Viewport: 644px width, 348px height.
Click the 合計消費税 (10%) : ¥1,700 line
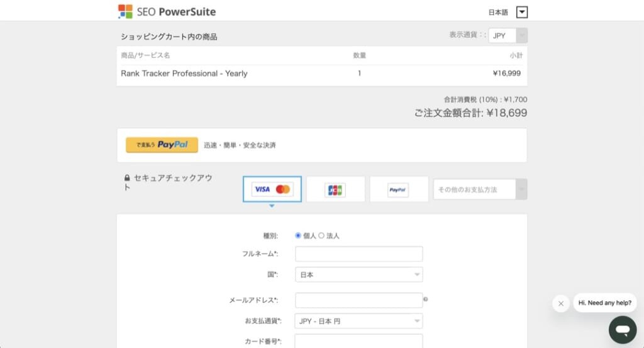(485, 99)
